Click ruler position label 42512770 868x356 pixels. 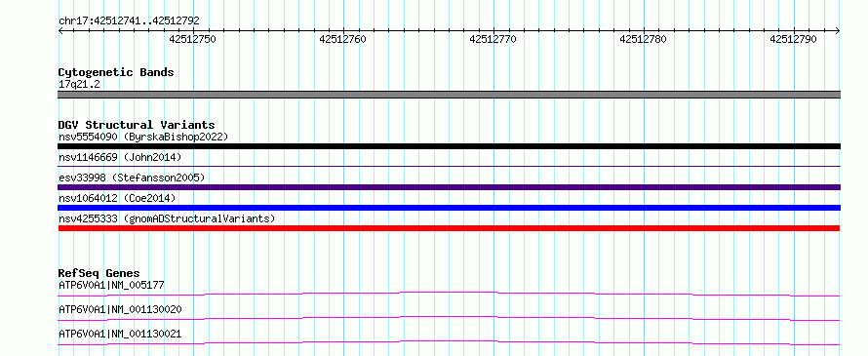493,39
